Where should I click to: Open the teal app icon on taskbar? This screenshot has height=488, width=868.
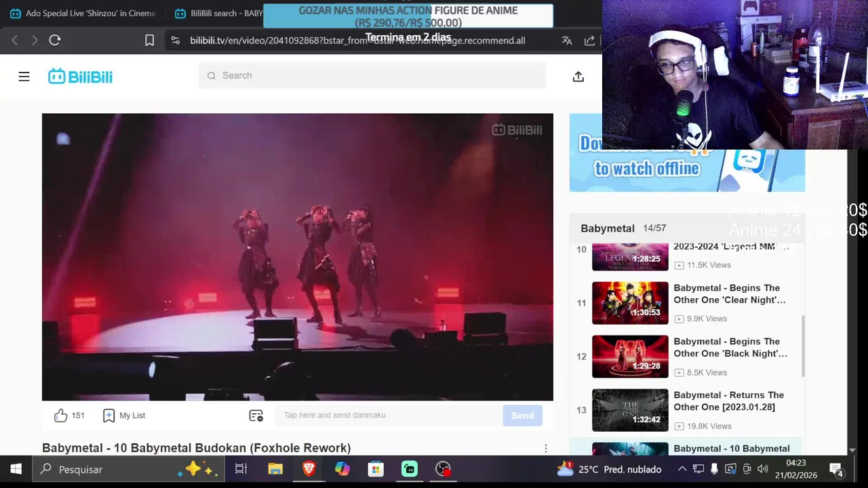coord(409,469)
